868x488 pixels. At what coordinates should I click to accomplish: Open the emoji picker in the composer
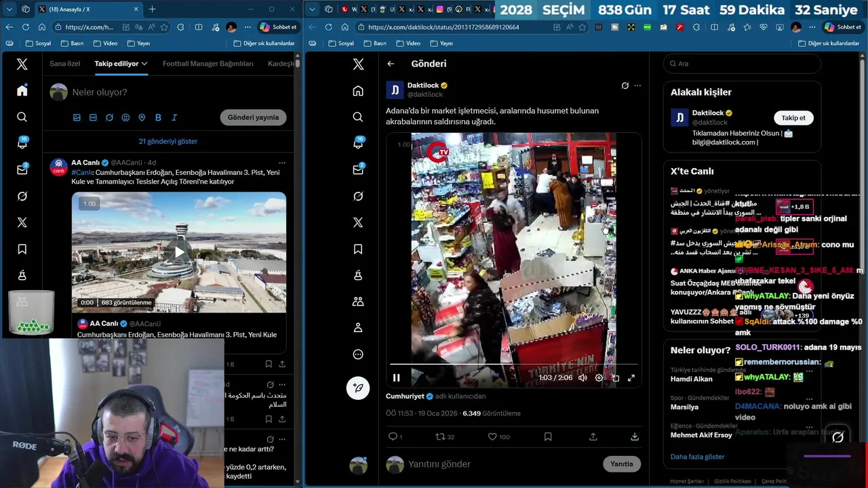125,117
